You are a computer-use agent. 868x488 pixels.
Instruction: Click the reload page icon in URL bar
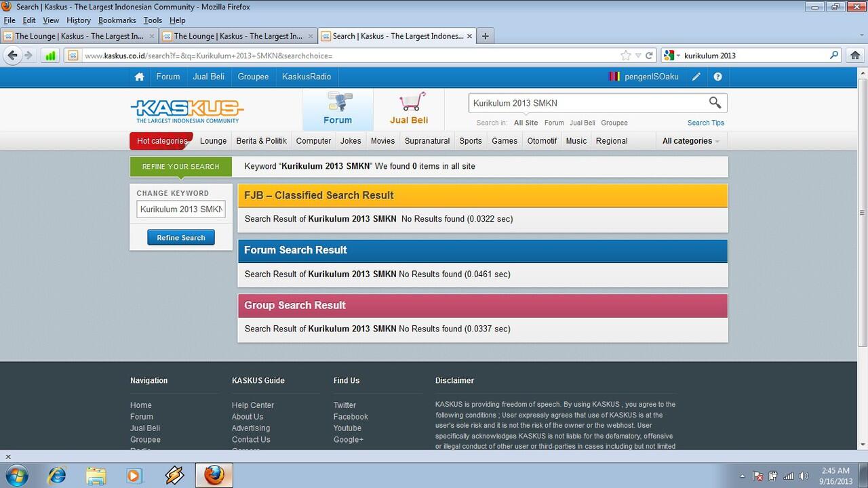point(649,56)
